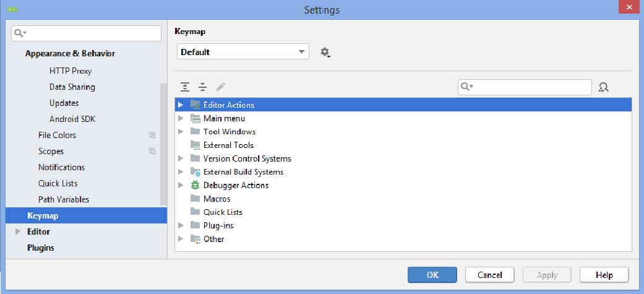This screenshot has width=644, height=294.
Task: Click the Expand All toolbar icon
Action: coord(184,87)
